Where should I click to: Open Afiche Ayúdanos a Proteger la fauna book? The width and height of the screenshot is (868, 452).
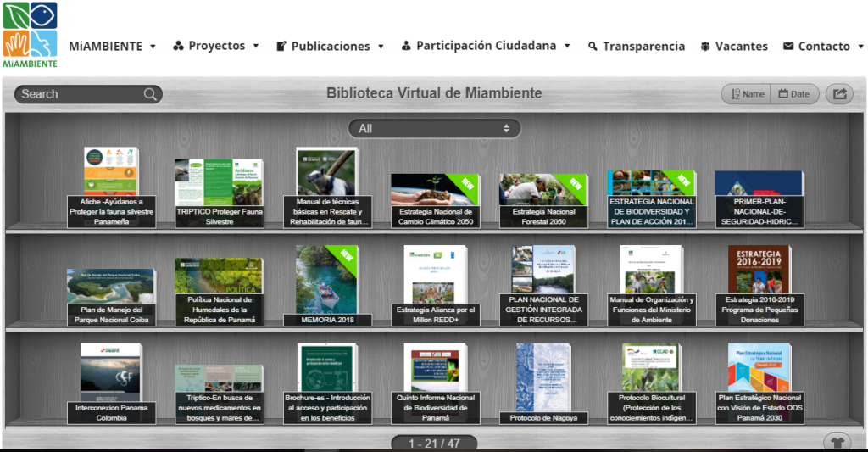pyautogui.click(x=111, y=187)
